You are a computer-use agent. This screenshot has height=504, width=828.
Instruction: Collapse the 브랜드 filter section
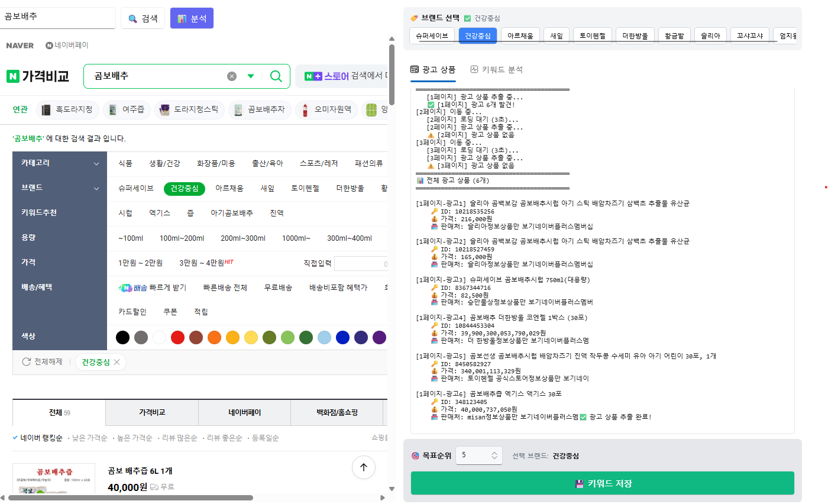pos(96,188)
